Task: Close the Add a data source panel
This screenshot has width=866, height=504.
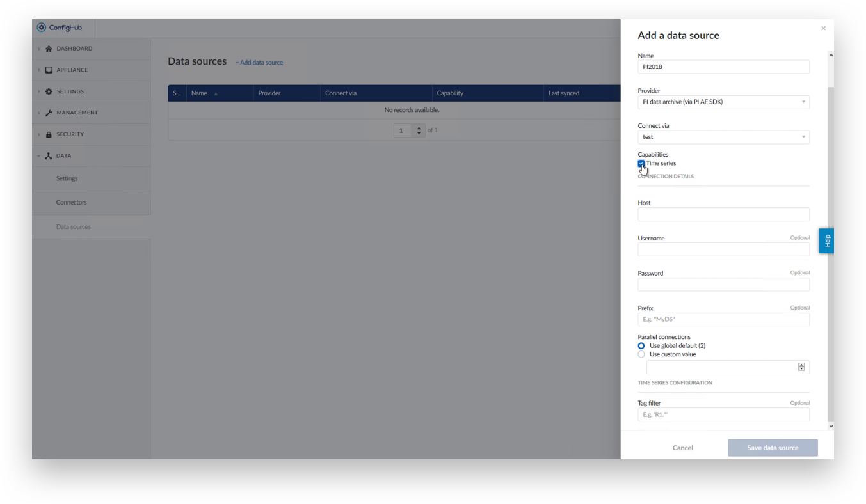Action: (x=823, y=28)
